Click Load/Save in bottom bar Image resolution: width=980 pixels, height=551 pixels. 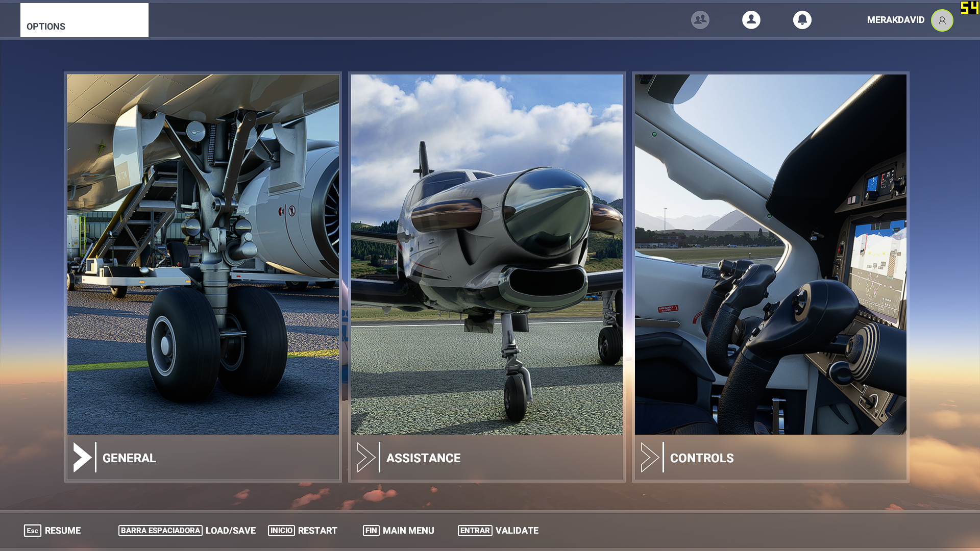click(x=230, y=531)
